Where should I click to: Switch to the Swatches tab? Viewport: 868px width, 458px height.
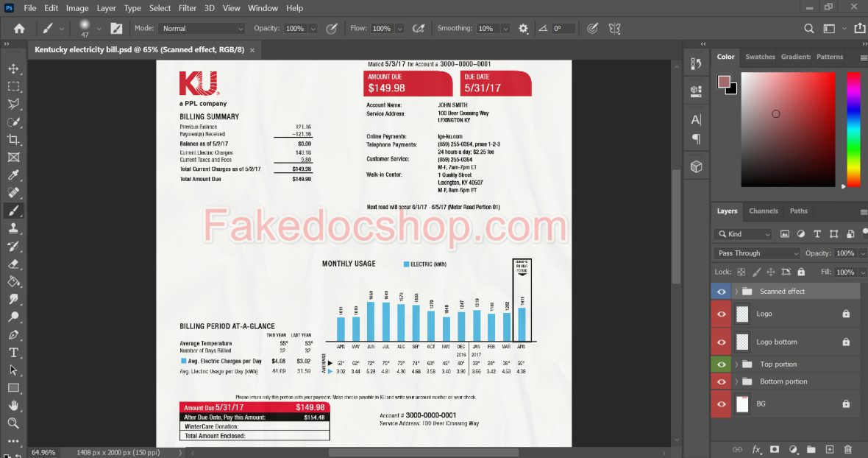click(760, 57)
